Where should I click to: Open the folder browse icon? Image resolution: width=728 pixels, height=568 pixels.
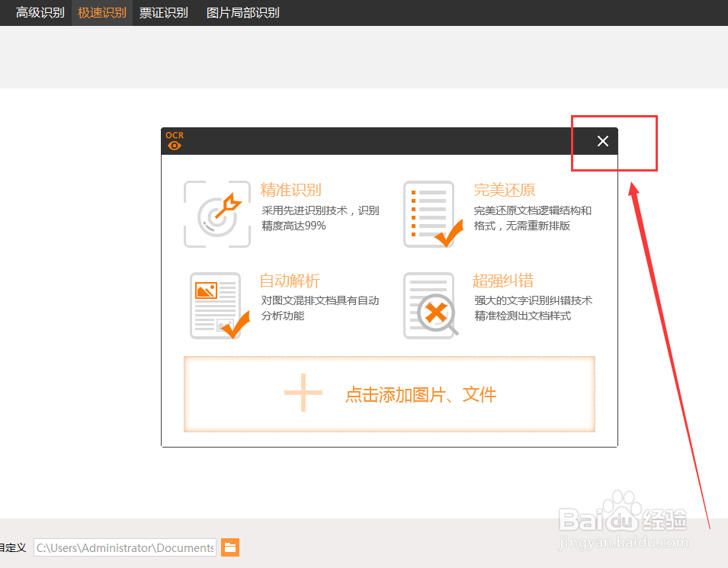(230, 547)
